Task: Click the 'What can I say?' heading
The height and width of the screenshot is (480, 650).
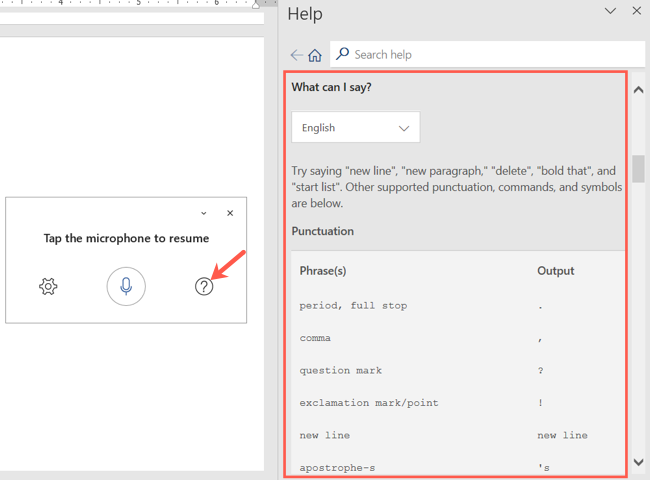Action: [331, 87]
